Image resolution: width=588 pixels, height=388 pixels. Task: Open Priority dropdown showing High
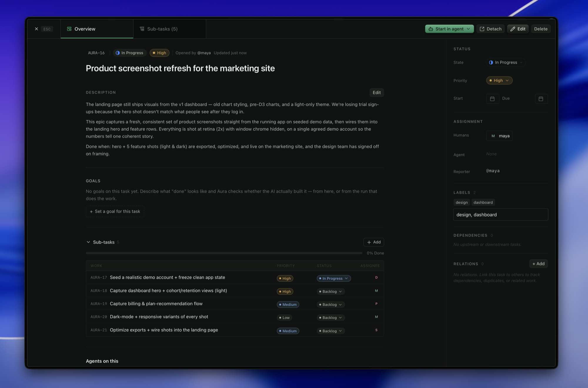499,81
